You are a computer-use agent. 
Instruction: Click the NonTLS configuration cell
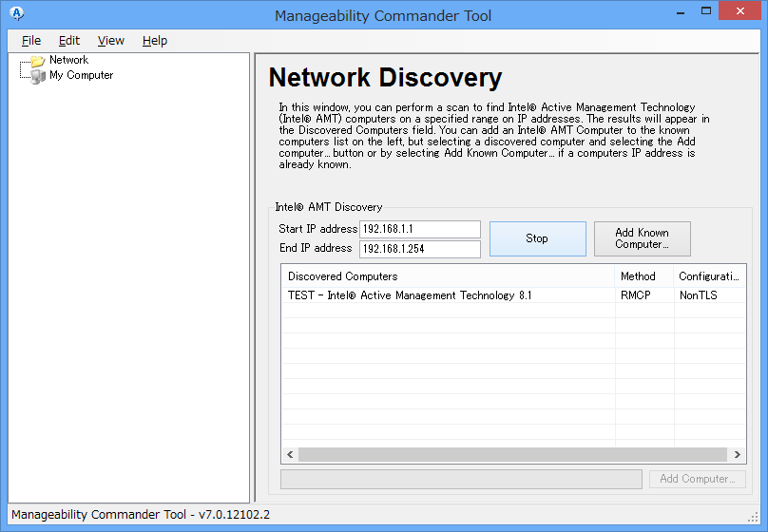tap(699, 295)
